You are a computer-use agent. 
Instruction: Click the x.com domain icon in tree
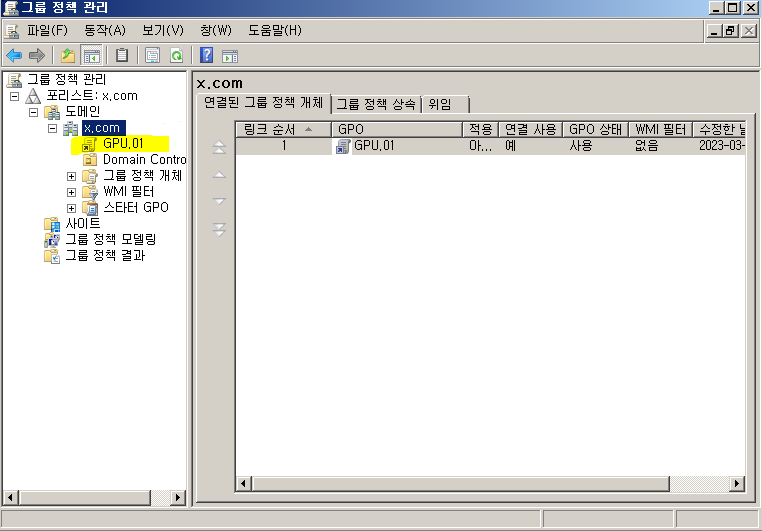pyautogui.click(x=71, y=128)
